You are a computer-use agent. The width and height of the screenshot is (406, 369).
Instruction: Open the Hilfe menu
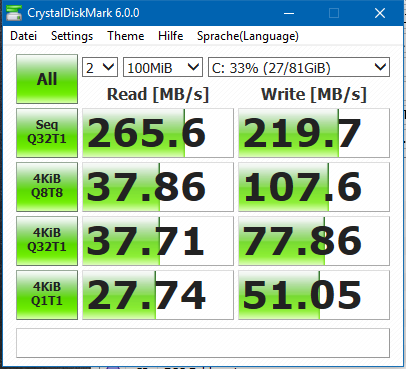(x=170, y=36)
